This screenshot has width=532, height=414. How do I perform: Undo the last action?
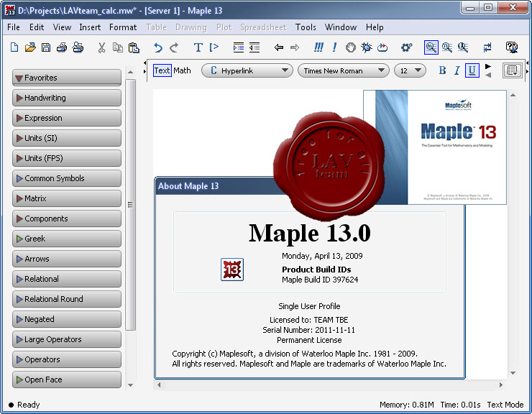pos(157,47)
